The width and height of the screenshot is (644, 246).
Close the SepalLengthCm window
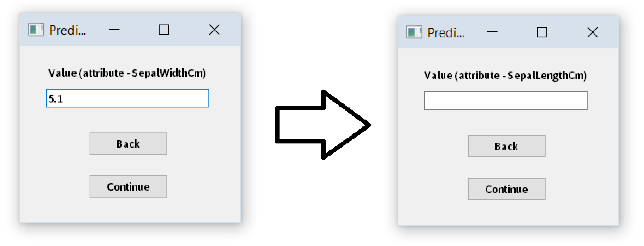tap(592, 32)
